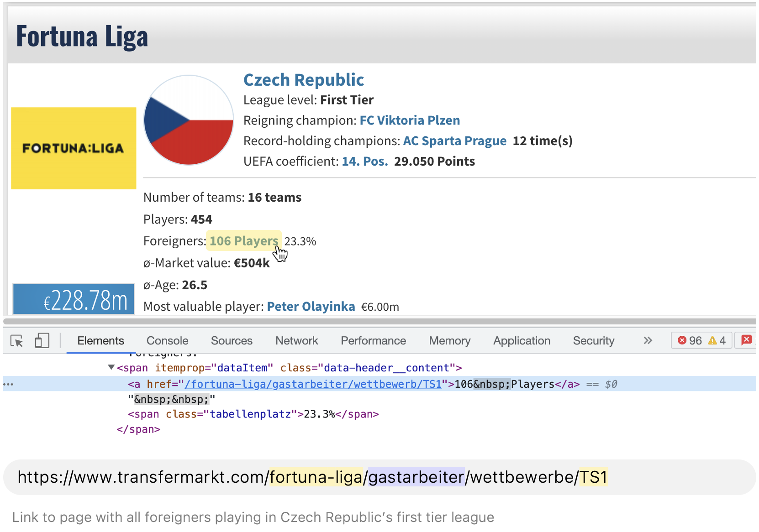
Task: Click the Fortuna Liga yellow logo
Action: click(74, 148)
